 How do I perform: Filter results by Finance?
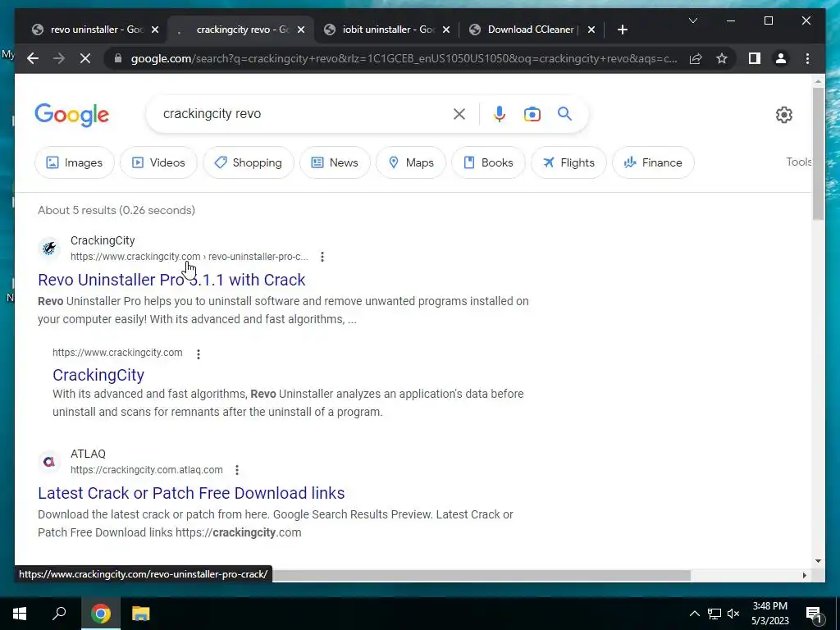[653, 162]
